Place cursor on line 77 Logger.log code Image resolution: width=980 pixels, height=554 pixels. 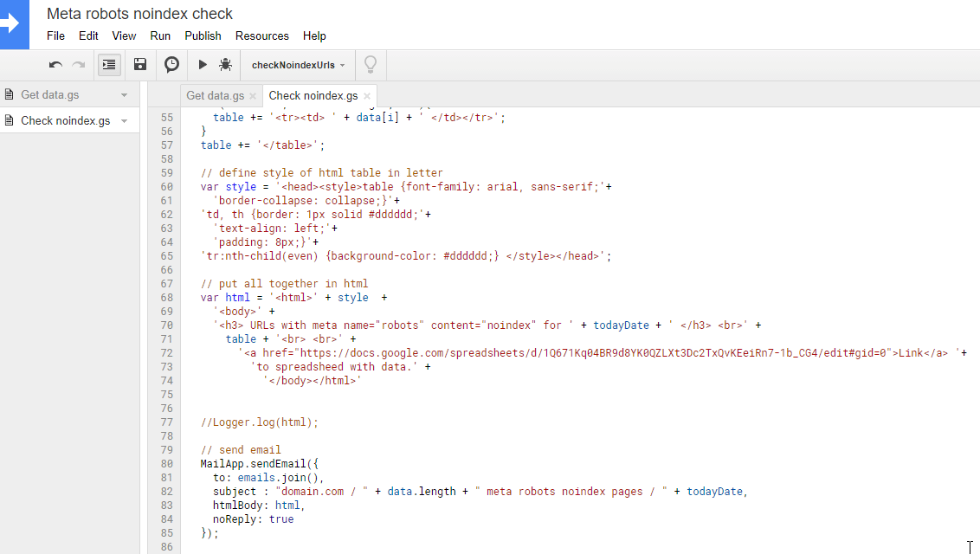pos(260,422)
